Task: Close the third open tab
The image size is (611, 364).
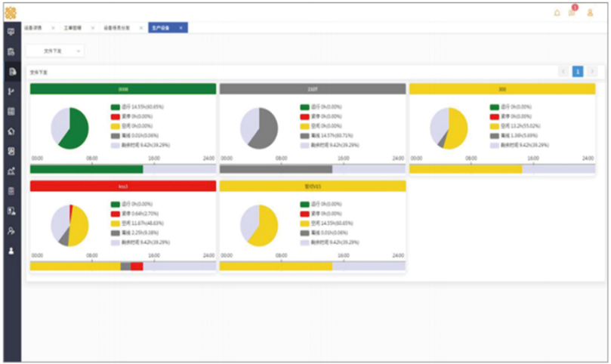Action: tap(141, 28)
